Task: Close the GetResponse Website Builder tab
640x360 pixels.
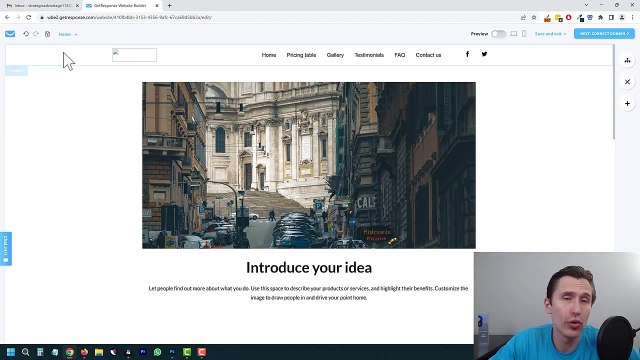Action: click(x=157, y=6)
